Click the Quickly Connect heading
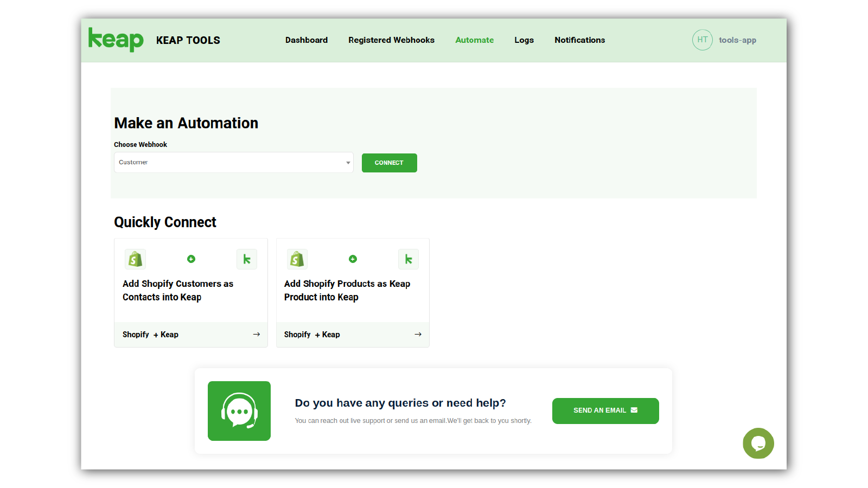Viewport: 868px width, 488px height. [x=165, y=222]
